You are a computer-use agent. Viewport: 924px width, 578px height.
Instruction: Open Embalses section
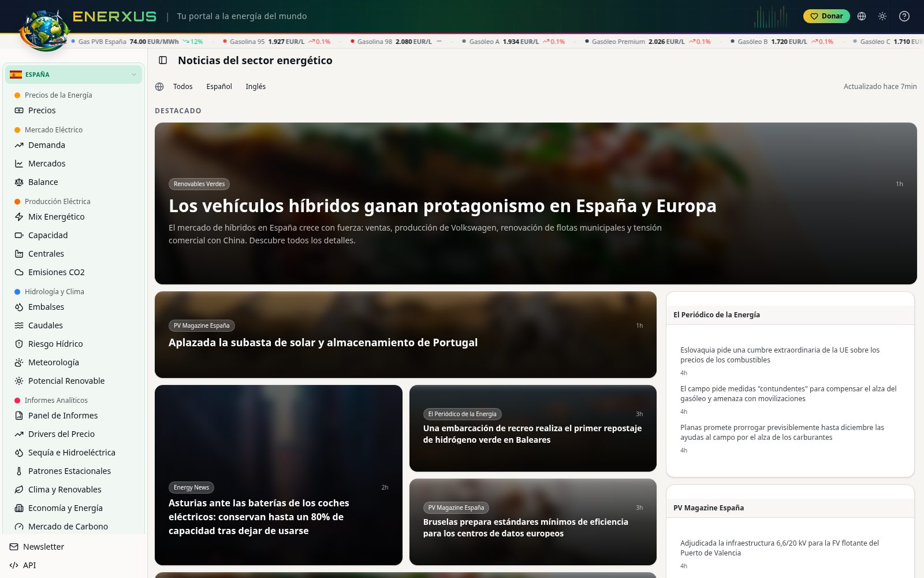point(73,307)
